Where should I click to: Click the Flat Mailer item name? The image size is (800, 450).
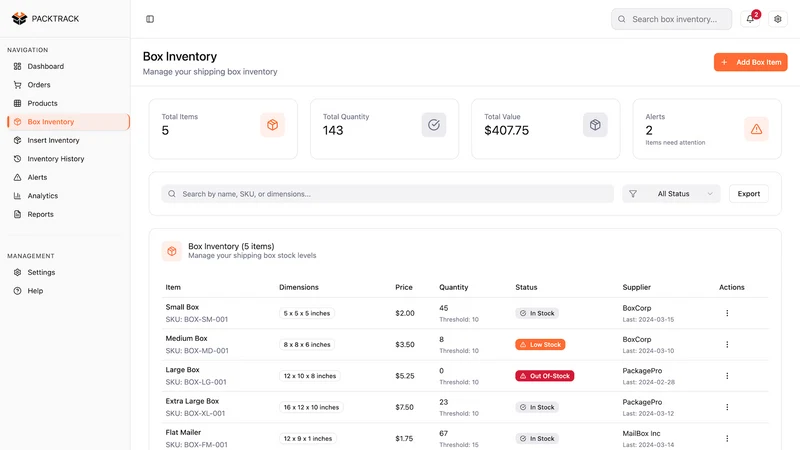(183, 432)
